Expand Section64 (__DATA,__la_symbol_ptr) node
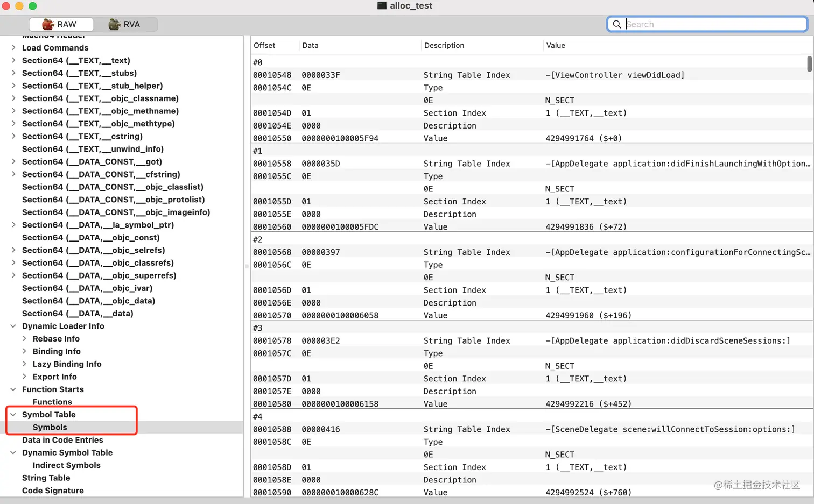Image resolution: width=814 pixels, height=504 pixels. [13, 225]
